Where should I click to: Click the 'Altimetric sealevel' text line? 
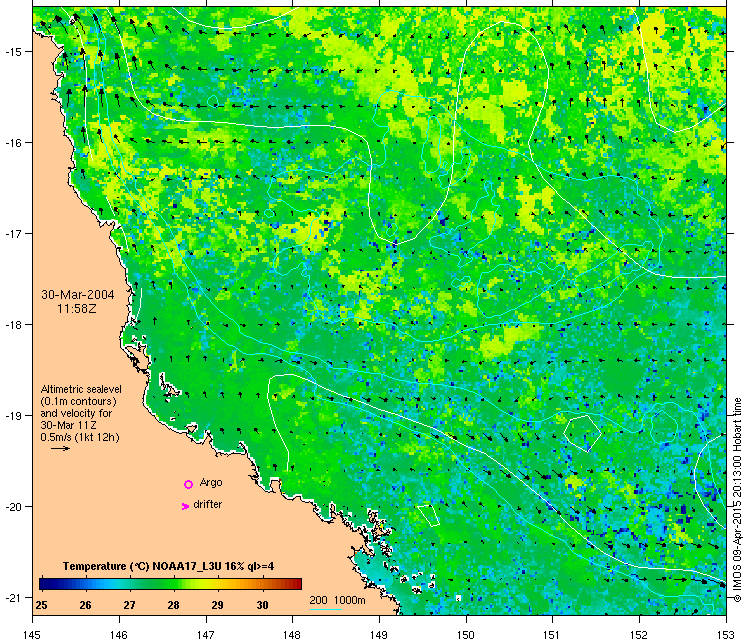tap(81, 389)
